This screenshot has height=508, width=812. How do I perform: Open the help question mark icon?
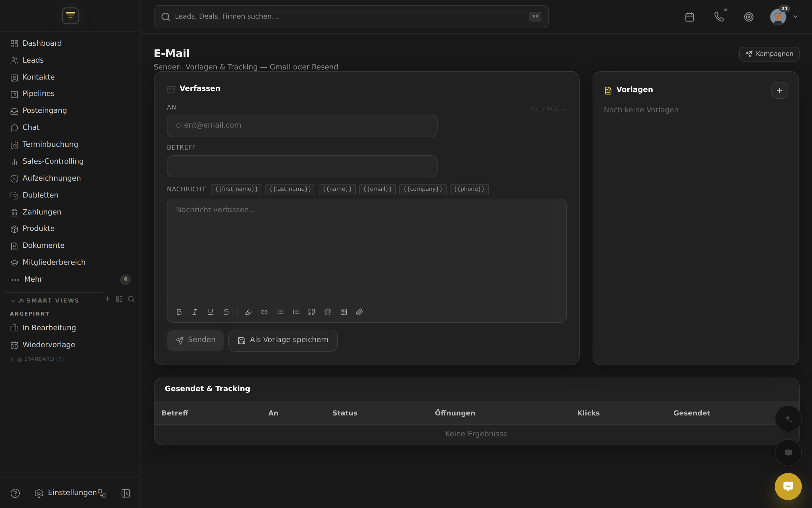15,493
